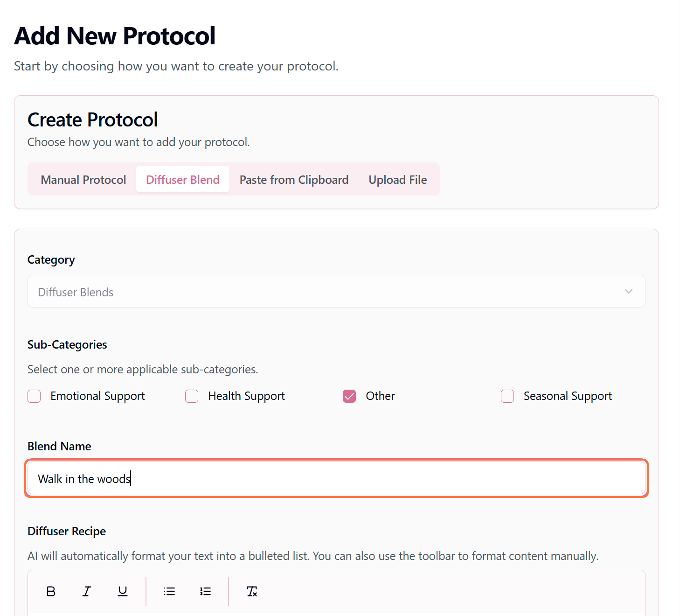
Task: Click the Blend Name text field
Action: click(336, 479)
